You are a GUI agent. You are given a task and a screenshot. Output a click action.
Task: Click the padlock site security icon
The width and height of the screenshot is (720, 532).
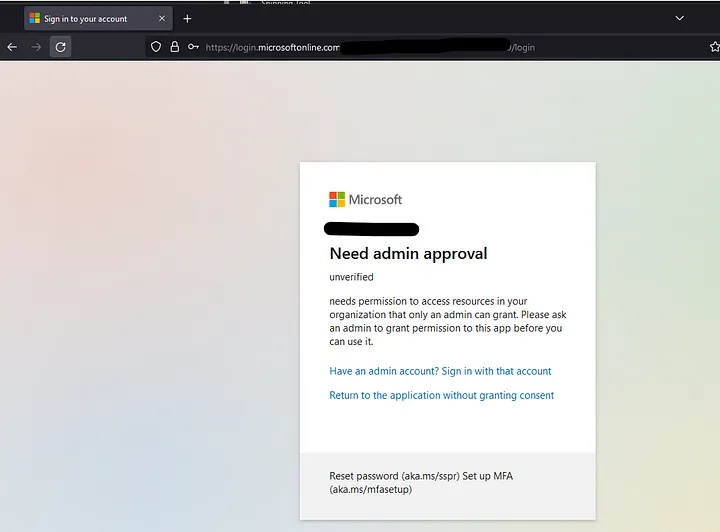174,47
